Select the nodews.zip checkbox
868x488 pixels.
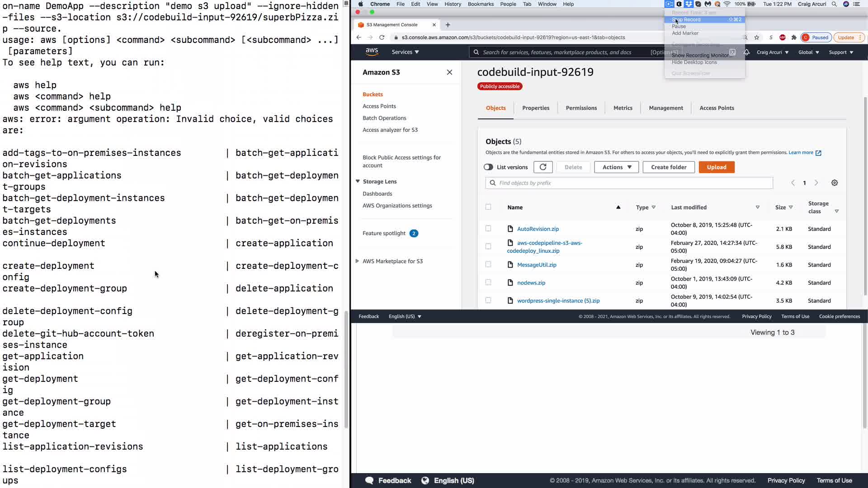pos(488,282)
